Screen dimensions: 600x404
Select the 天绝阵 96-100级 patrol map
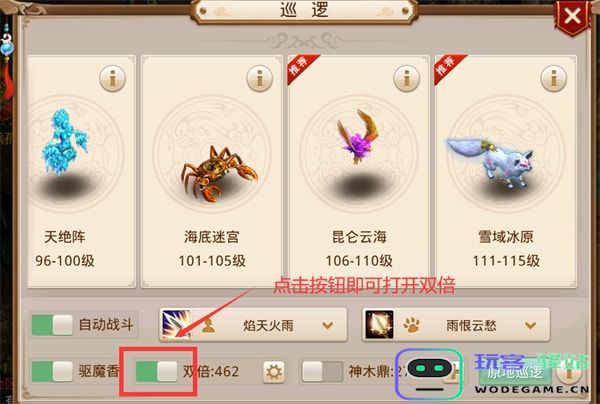[x=82, y=171]
